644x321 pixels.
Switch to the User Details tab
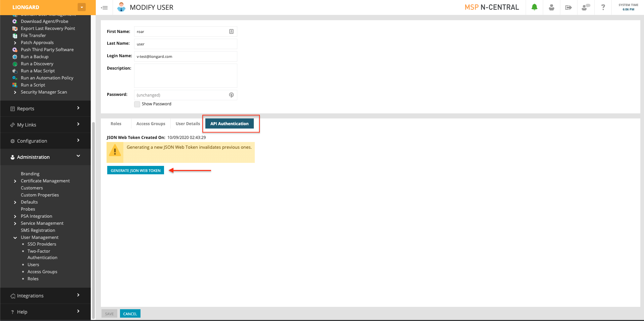[x=188, y=124]
